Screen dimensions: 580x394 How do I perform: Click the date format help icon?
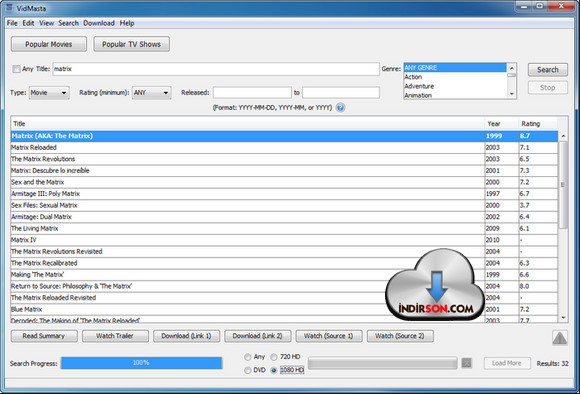[x=340, y=108]
